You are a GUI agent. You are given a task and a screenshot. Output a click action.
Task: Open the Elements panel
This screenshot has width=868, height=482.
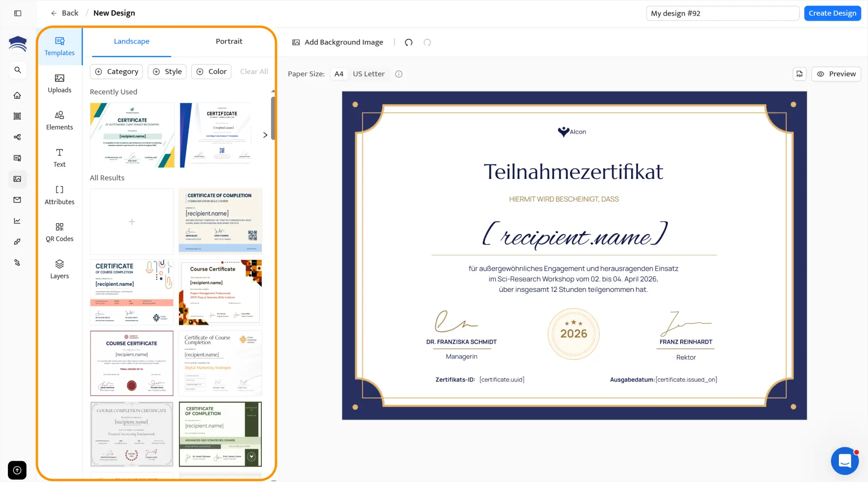tap(59, 120)
